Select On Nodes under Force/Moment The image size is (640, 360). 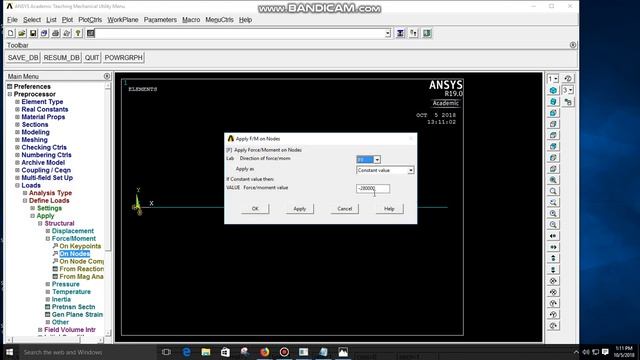tap(75, 254)
